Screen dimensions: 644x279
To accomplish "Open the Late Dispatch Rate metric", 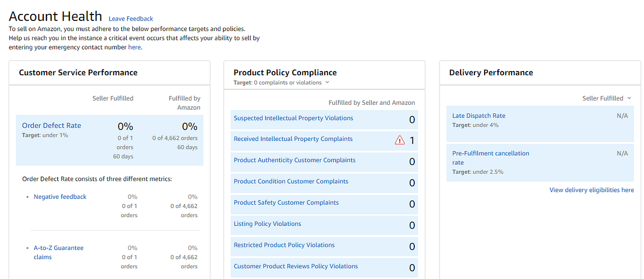I will point(479,116).
